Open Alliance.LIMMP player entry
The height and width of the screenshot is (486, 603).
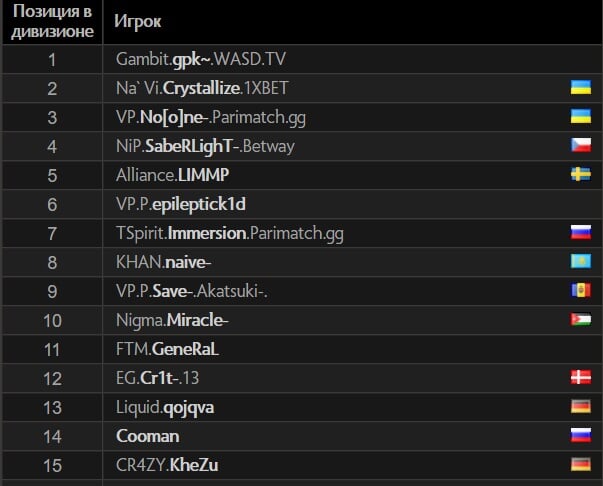172,175
